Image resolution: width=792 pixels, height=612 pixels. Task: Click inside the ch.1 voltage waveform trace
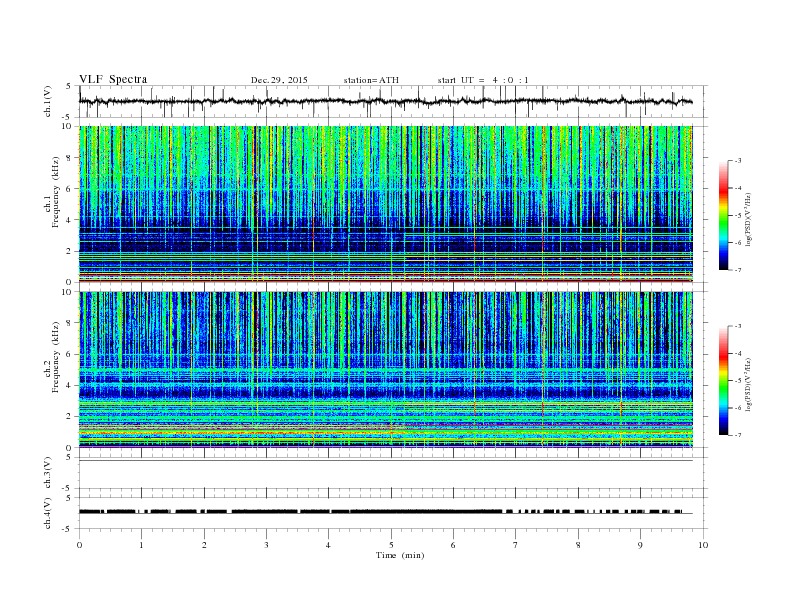pyautogui.click(x=385, y=101)
